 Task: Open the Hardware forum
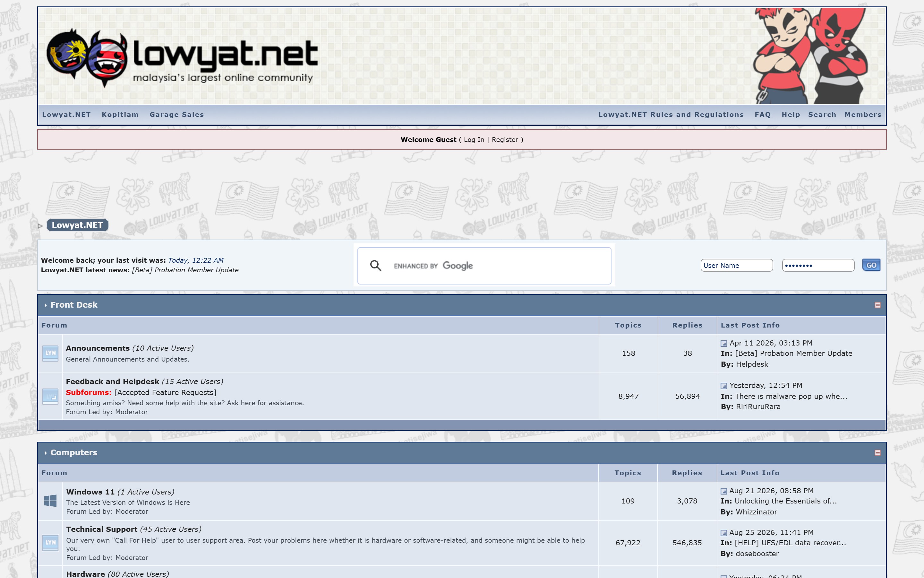point(86,574)
